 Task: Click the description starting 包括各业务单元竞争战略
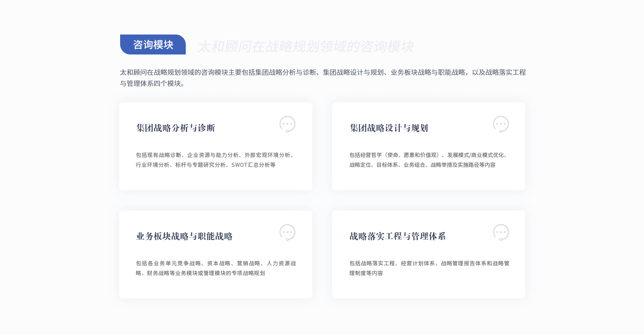pyautogui.click(x=216, y=268)
